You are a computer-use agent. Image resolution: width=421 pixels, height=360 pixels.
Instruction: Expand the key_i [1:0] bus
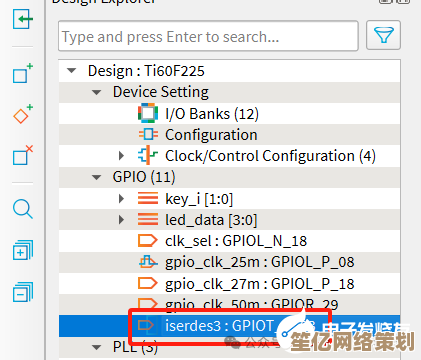pos(121,199)
